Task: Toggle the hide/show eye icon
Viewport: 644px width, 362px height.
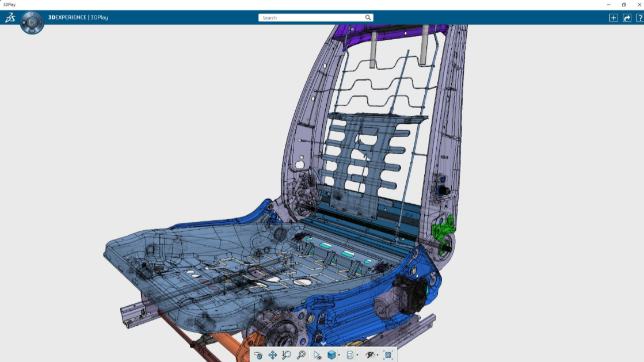Action: pyautogui.click(x=369, y=355)
